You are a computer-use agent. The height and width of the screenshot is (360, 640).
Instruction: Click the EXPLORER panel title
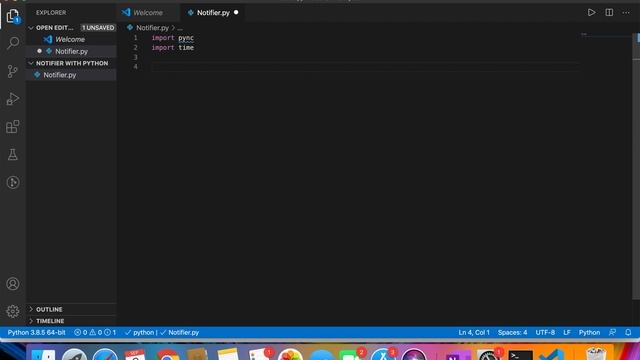coord(51,13)
